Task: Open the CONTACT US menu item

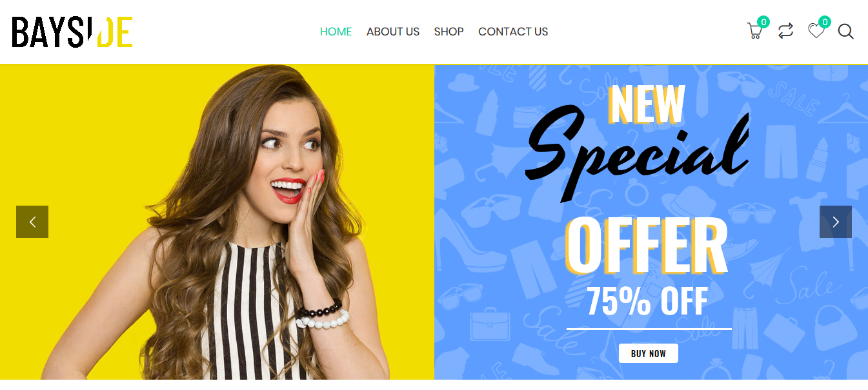Action: (x=513, y=32)
